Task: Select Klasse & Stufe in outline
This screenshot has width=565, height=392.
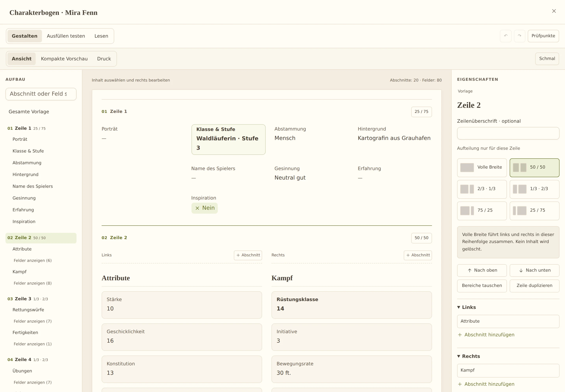Action: (28, 151)
